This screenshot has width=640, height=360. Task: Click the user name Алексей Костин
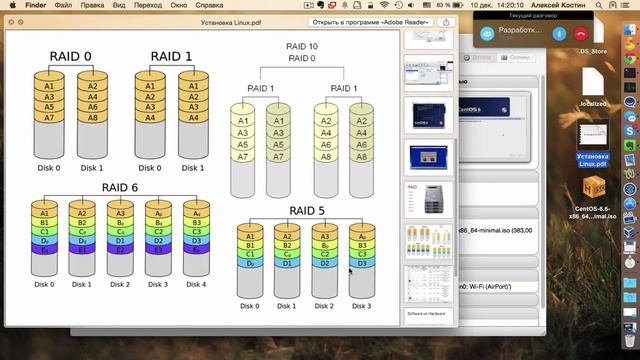(x=558, y=5)
